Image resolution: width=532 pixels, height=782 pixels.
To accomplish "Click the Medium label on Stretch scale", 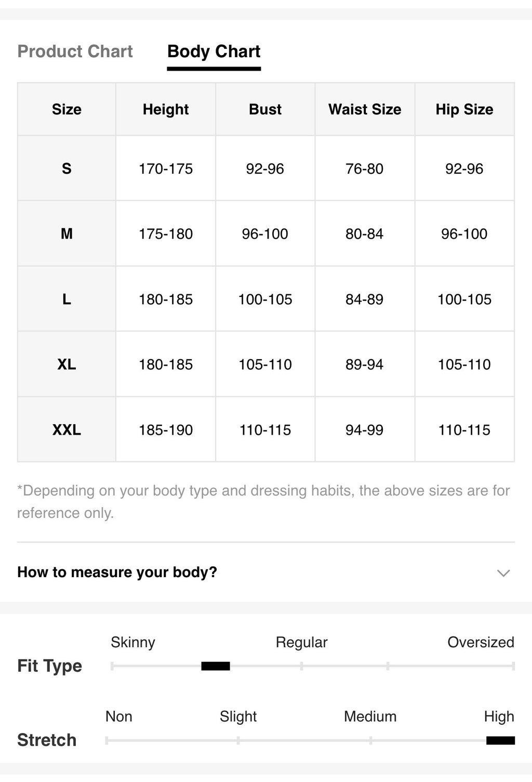I will point(370,717).
